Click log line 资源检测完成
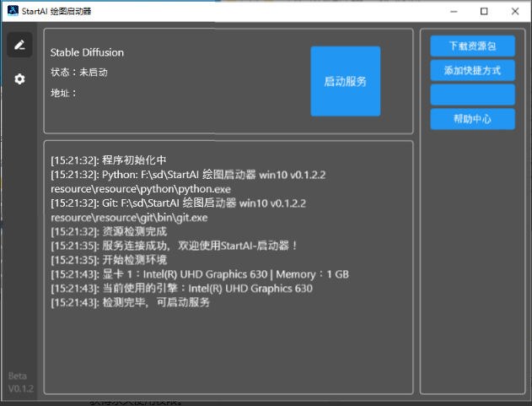 [x=109, y=232]
